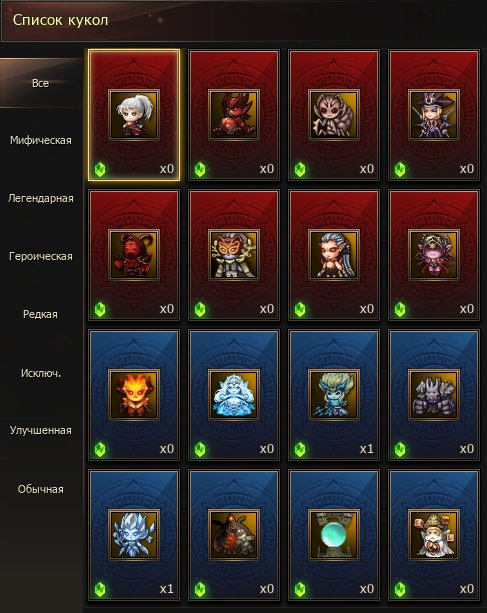The image size is (487, 613).
Task: Choose the pirate captain doll with a hat
Action: click(434, 115)
